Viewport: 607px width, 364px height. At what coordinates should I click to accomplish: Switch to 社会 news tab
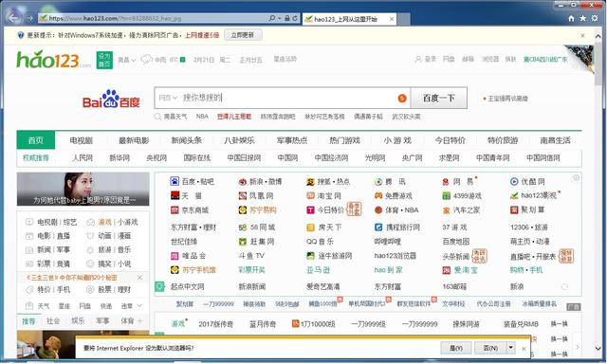[x=53, y=320]
